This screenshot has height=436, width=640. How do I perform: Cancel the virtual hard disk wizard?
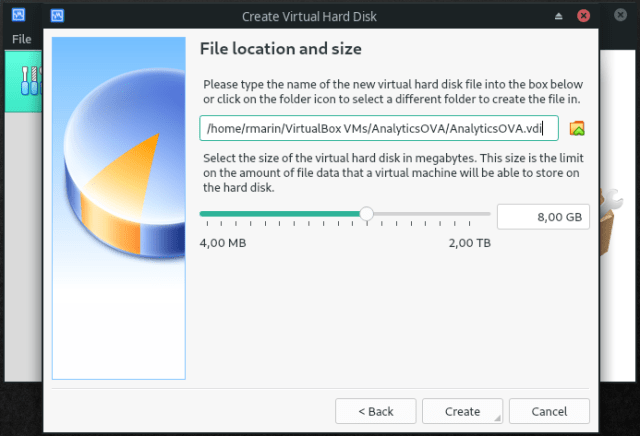pyautogui.click(x=549, y=411)
